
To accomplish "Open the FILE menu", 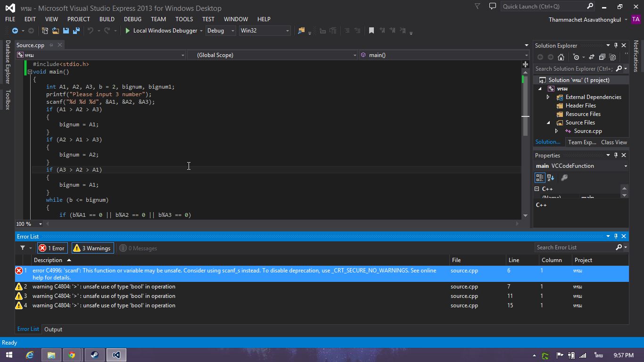I will pyautogui.click(x=10, y=19).
